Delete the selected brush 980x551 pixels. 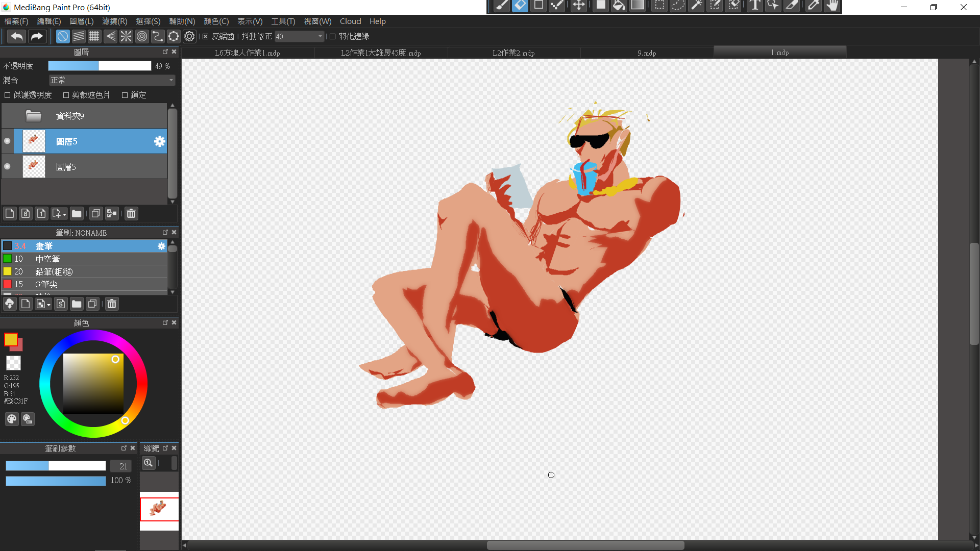tap(112, 304)
